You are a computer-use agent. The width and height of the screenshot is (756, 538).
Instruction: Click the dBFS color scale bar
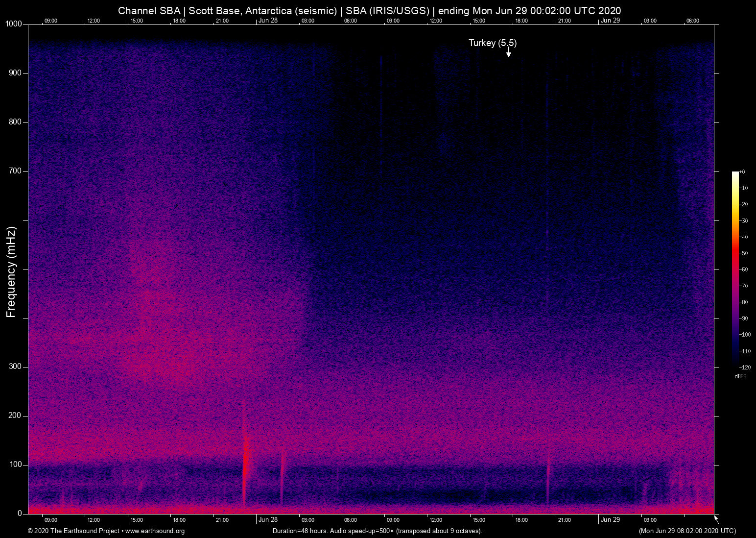point(735,269)
